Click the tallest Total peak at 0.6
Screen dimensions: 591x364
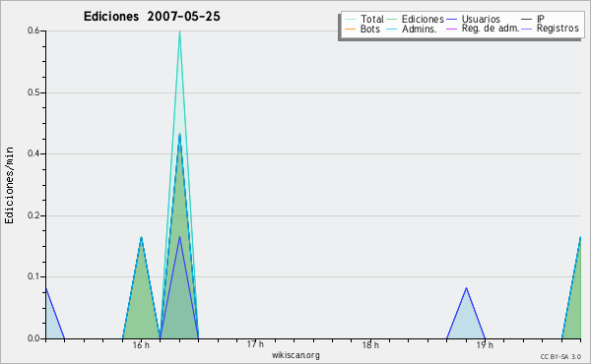pos(179,31)
